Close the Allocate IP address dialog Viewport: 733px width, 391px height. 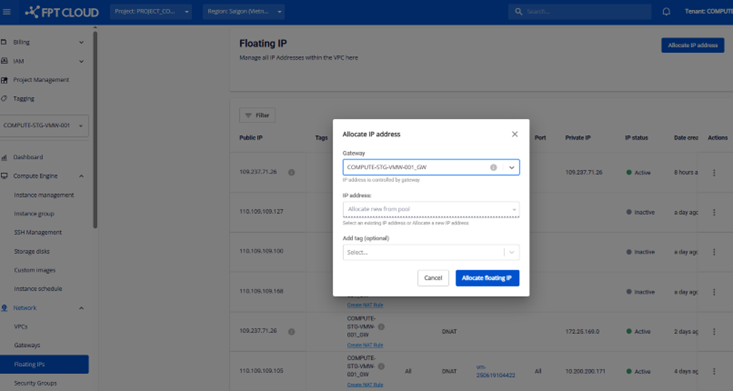point(515,134)
